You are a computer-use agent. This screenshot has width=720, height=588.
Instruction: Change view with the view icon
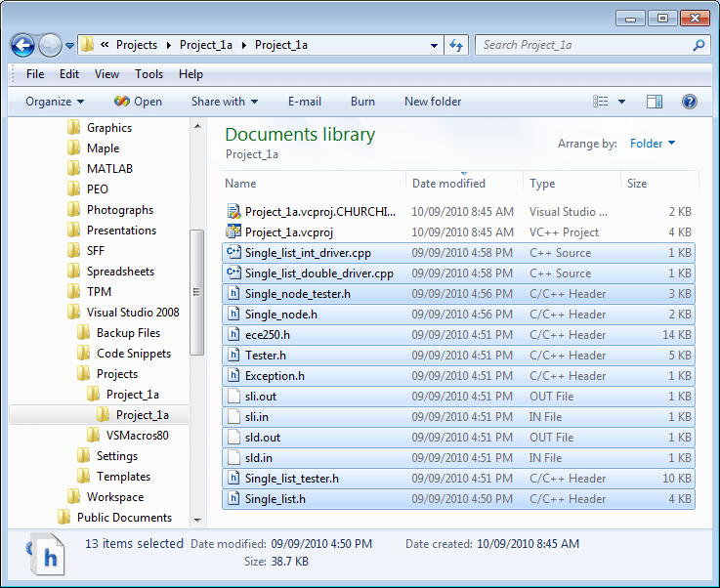[x=600, y=102]
